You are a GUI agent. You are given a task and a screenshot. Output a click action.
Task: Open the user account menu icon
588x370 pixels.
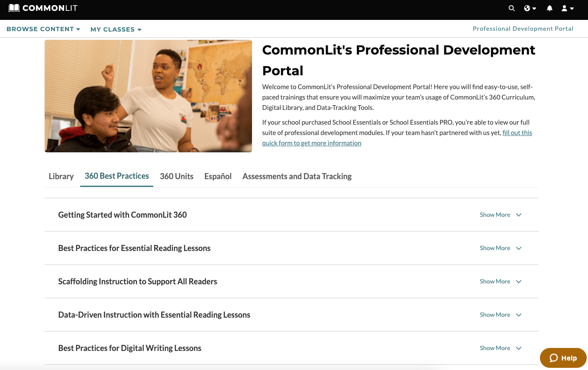tap(567, 8)
